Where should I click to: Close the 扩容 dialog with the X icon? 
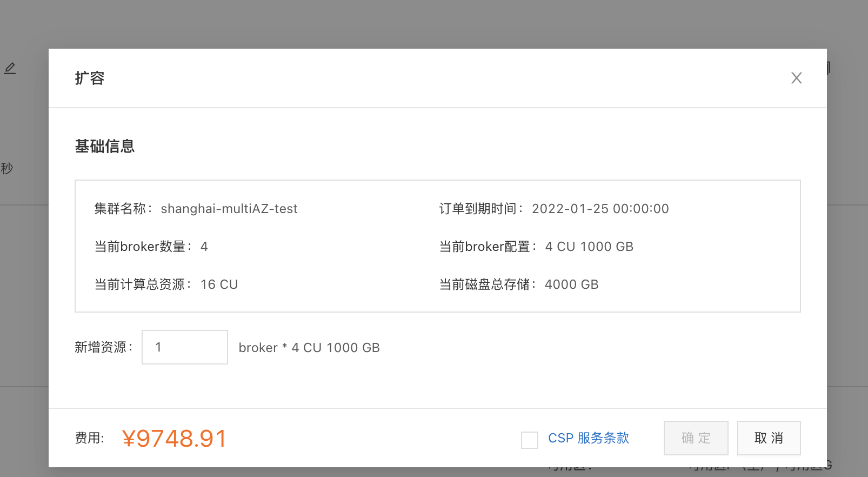click(x=796, y=78)
